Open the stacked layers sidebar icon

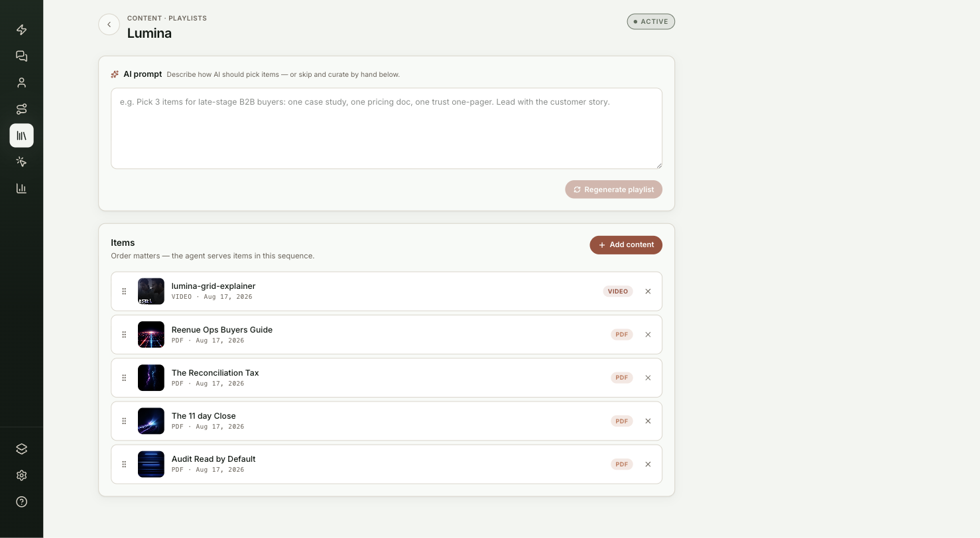click(21, 449)
